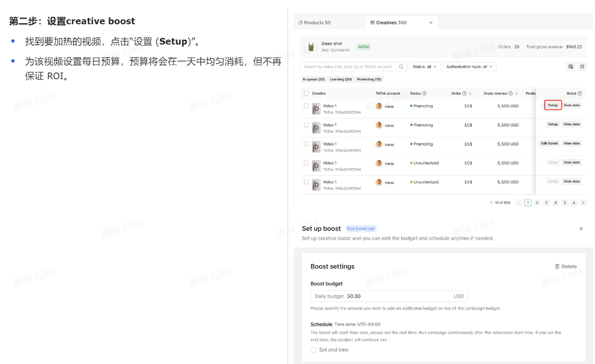Click the trash icon beside Delete
Viewport: 595px width, 364px height.
(557, 266)
